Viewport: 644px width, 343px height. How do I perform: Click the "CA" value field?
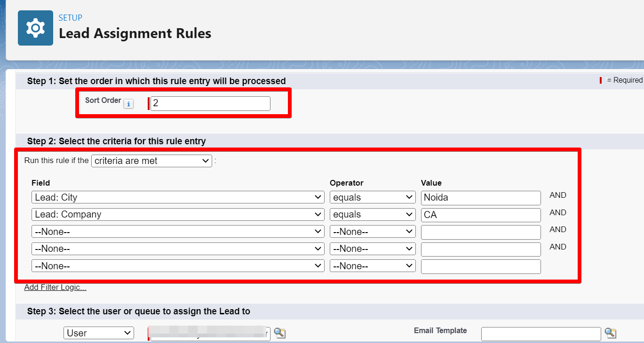point(480,215)
